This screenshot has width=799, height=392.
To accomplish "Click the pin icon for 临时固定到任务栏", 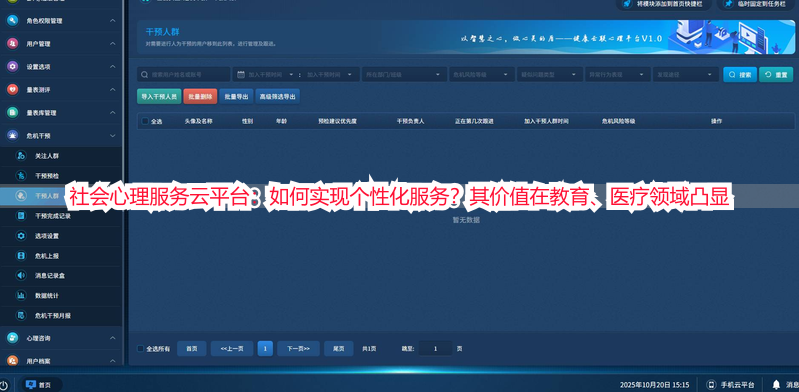I will pyautogui.click(x=729, y=3).
